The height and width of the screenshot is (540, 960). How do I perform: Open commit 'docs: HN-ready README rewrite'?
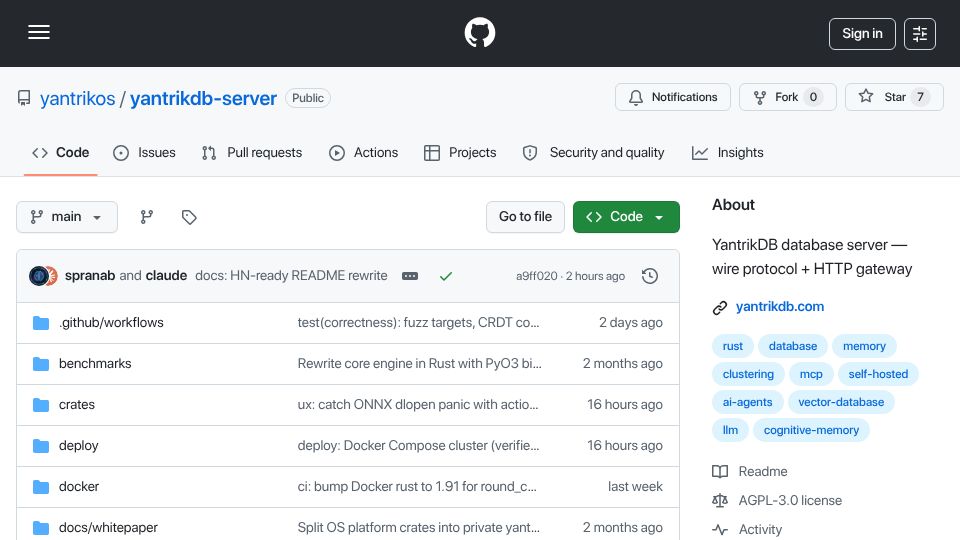[x=291, y=276]
